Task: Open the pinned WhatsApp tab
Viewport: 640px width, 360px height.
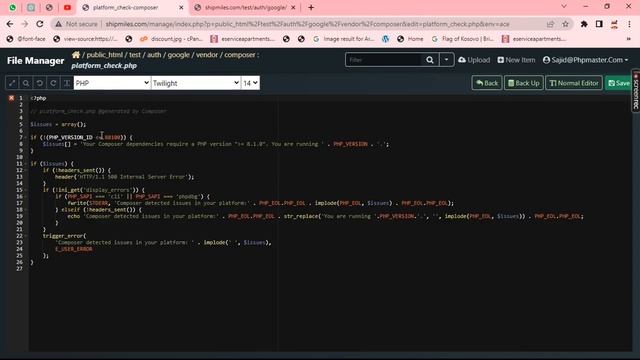Action: (12, 7)
